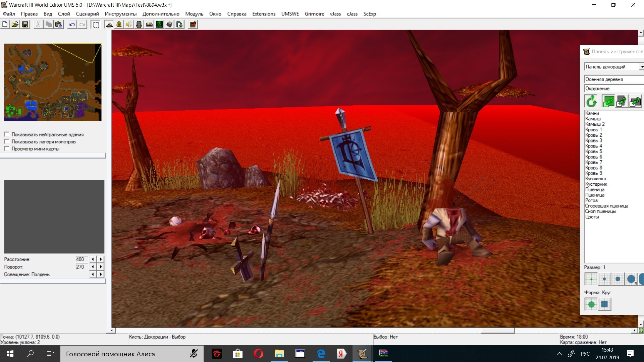Open the AI Editor green face icon
This screenshot has width=644, height=362.
click(159, 24)
